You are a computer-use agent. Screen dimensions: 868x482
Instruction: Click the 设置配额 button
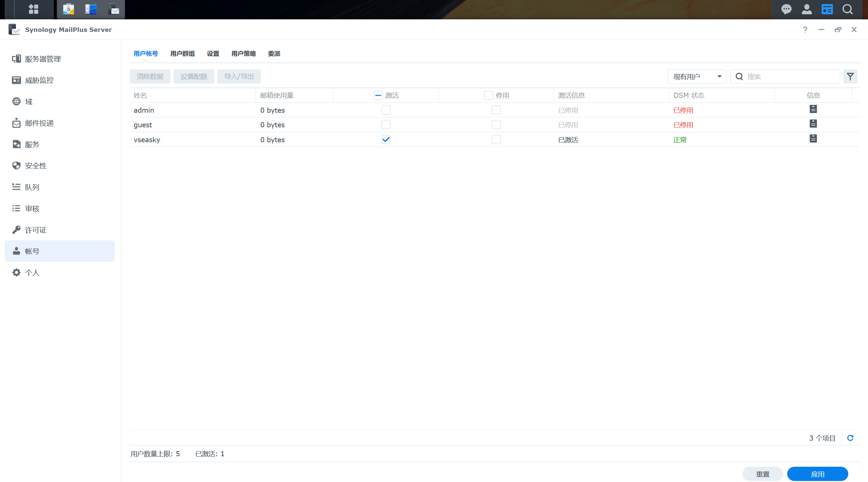pyautogui.click(x=194, y=76)
